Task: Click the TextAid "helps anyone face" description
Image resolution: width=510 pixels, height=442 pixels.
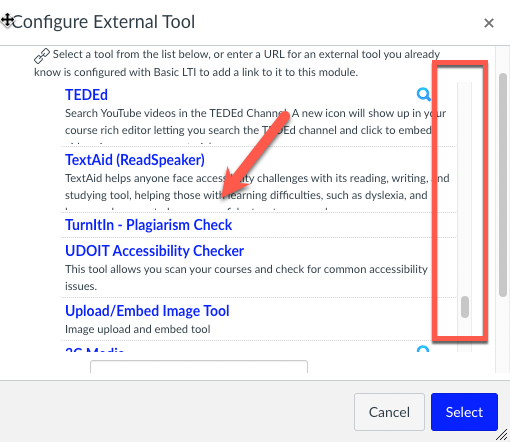Action: pos(257,187)
